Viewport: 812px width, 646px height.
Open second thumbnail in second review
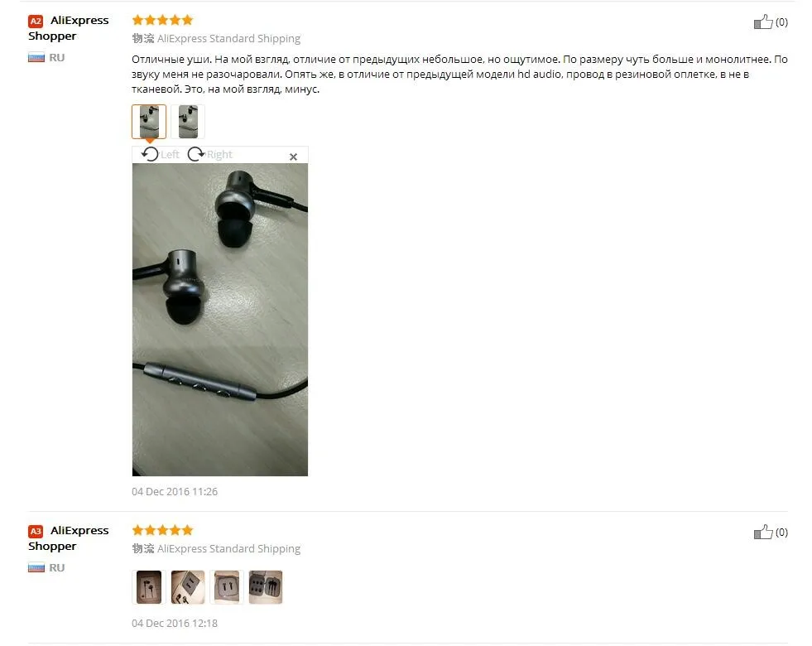point(188,587)
